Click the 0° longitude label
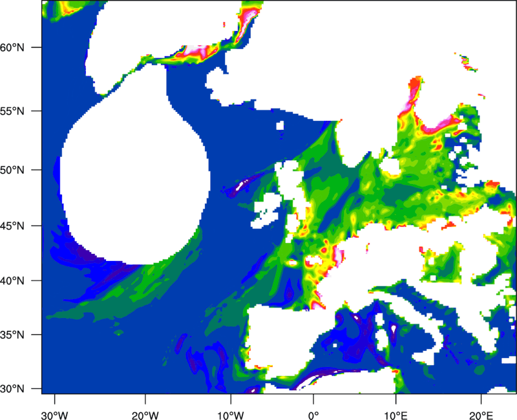This screenshot has height=420, width=517. tap(313, 415)
